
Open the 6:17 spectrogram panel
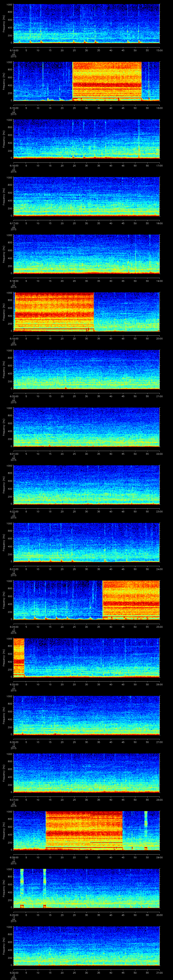click(x=87, y=196)
